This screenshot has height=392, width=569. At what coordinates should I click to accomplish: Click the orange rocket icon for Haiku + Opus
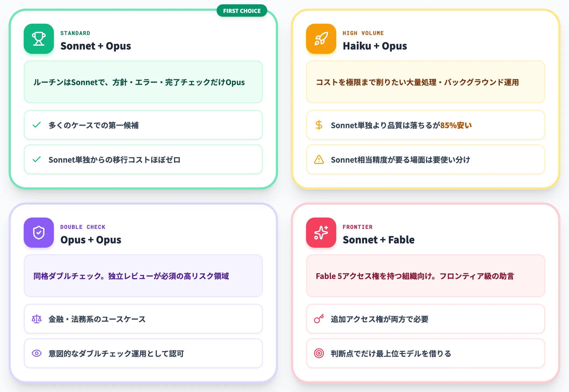pos(321,39)
